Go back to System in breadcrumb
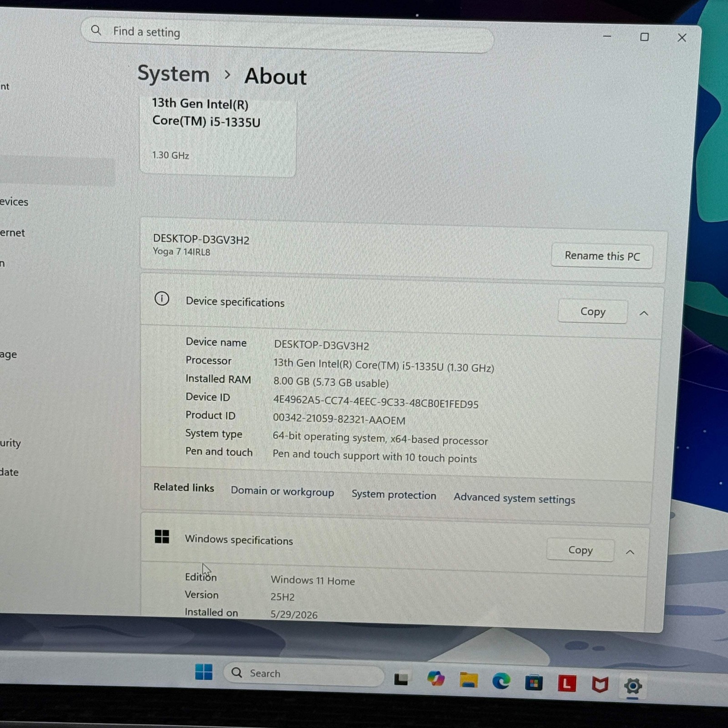728x728 pixels. pos(173,74)
